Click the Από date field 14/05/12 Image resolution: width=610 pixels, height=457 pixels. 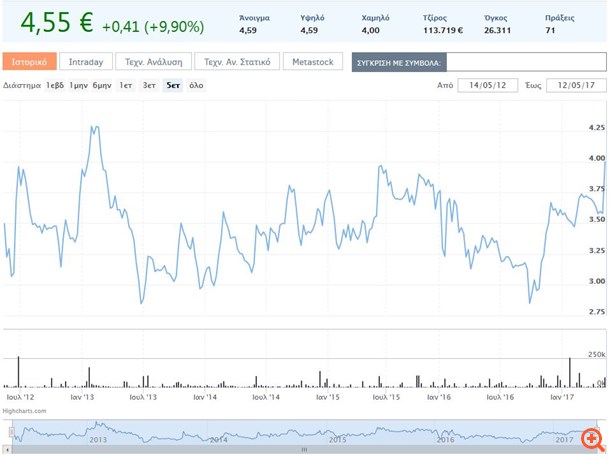[x=488, y=85]
